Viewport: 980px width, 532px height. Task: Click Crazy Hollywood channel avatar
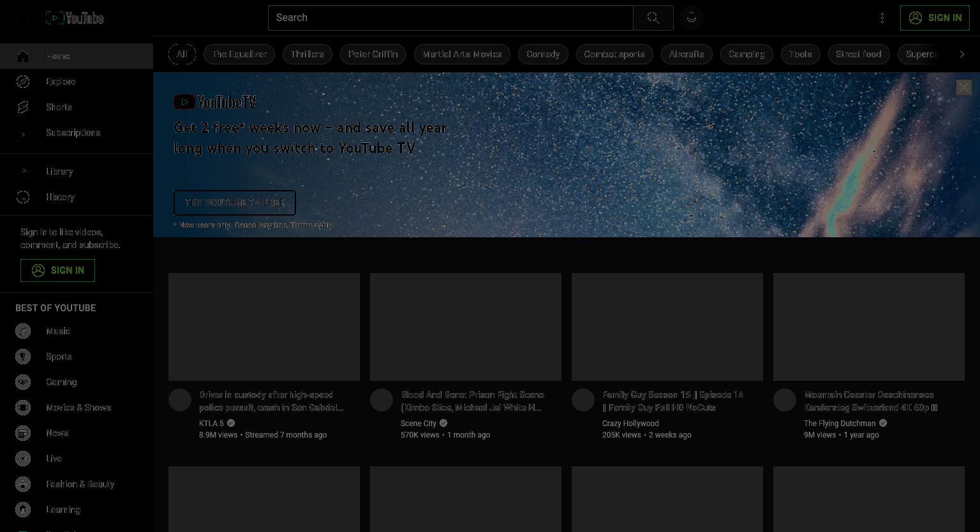click(x=583, y=400)
